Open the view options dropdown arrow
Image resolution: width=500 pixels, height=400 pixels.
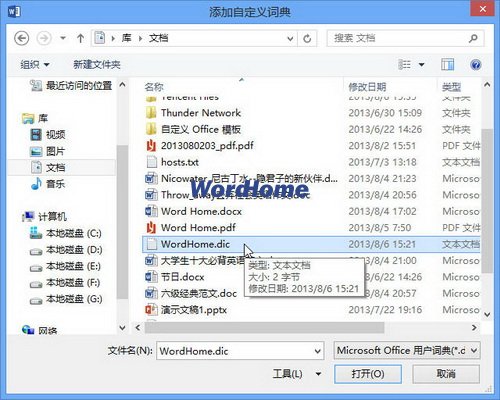pyautogui.click(x=422, y=65)
